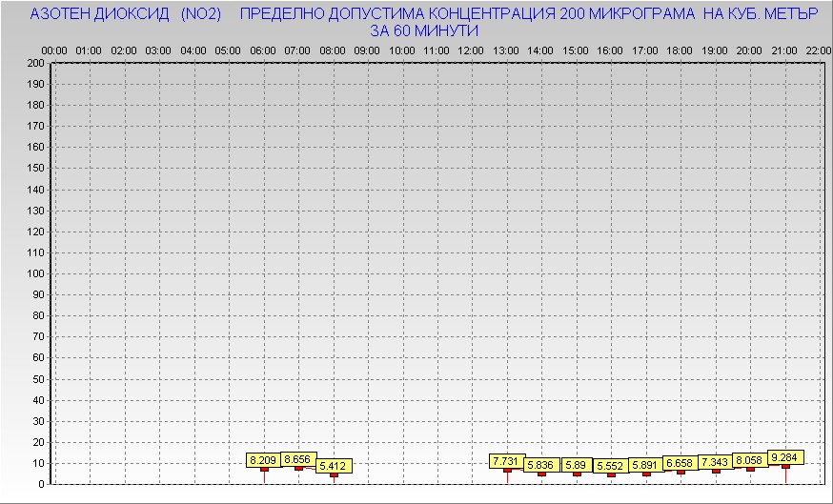833x504 pixels.
Task: Click the 21:00 time axis label
Action: [x=785, y=50]
